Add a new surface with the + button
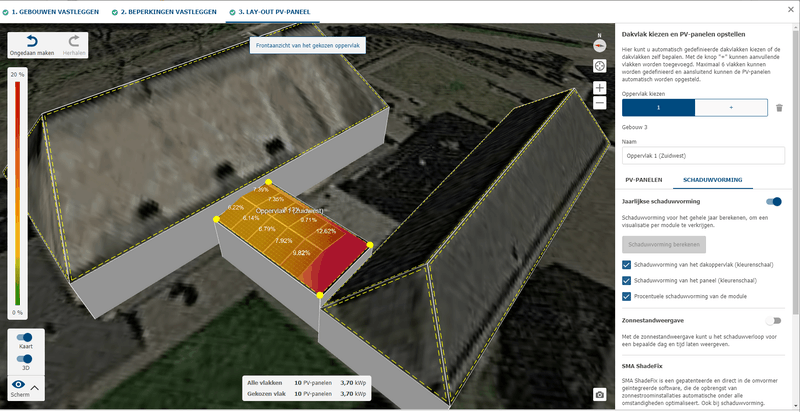800x412 pixels. (731, 108)
